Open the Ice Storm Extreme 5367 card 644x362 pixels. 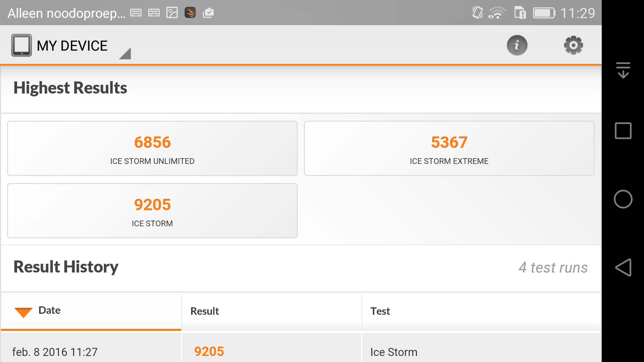click(x=449, y=148)
